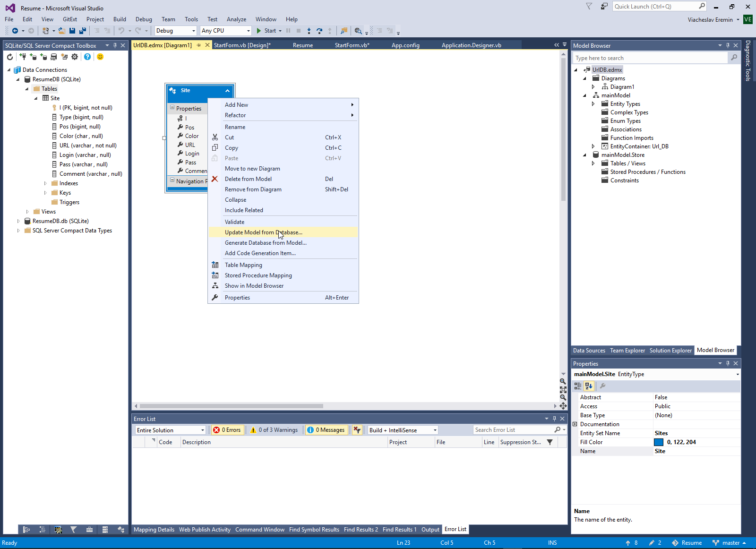The height and width of the screenshot is (549, 756).
Task: Click the diagram pan thumbnail icon
Action: (563, 406)
